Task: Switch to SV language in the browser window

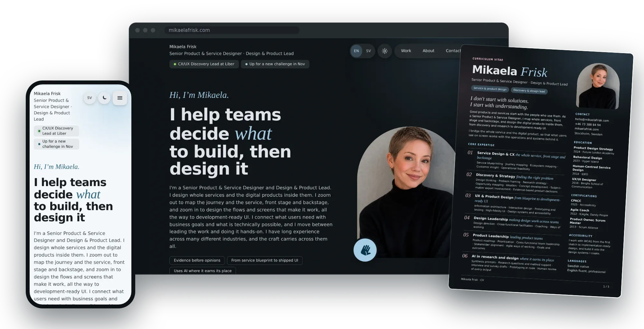Action: pyautogui.click(x=368, y=51)
